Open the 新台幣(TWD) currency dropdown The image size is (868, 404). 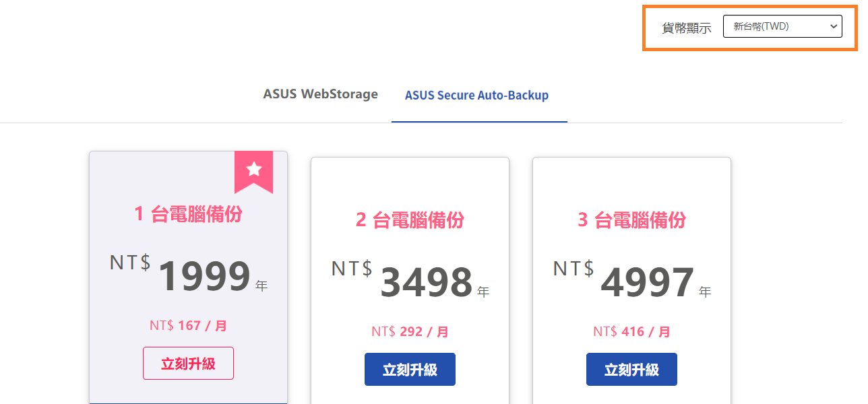782,26
